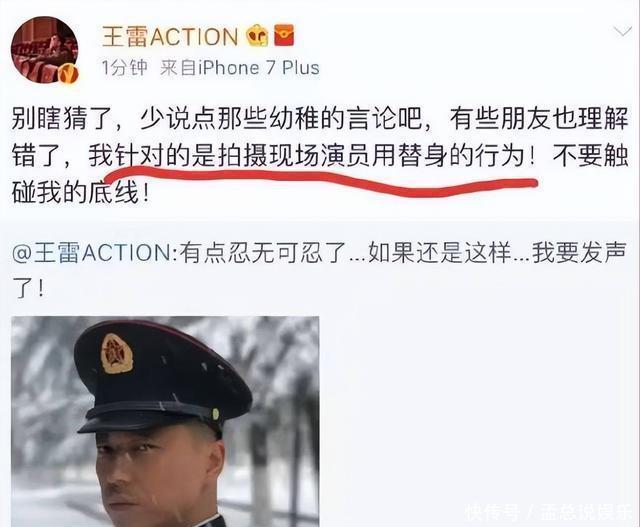Open the 王雷ACTION username at post header
640x527 pixels.
coord(170,36)
